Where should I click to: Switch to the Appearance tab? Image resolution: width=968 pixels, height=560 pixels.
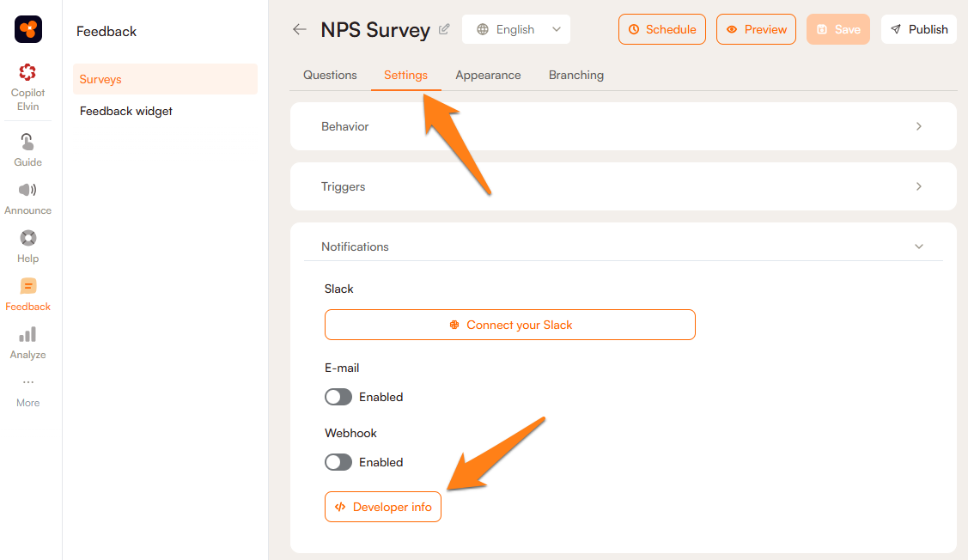(488, 75)
